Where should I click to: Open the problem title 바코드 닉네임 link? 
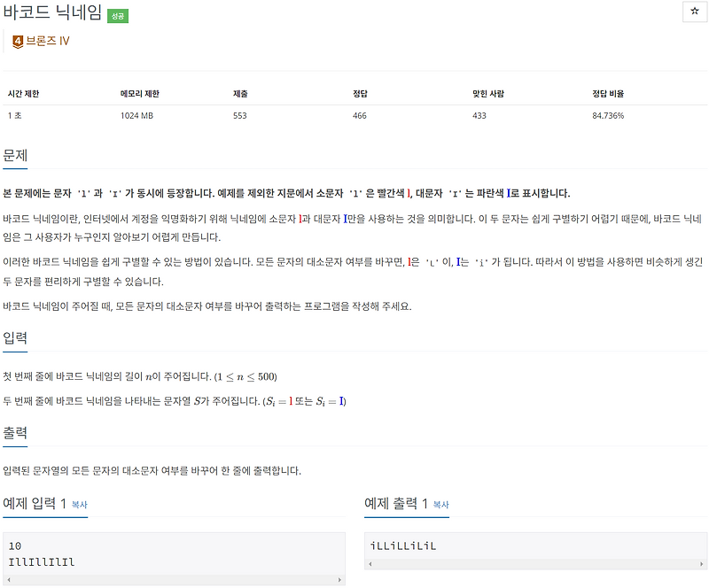[x=50, y=13]
